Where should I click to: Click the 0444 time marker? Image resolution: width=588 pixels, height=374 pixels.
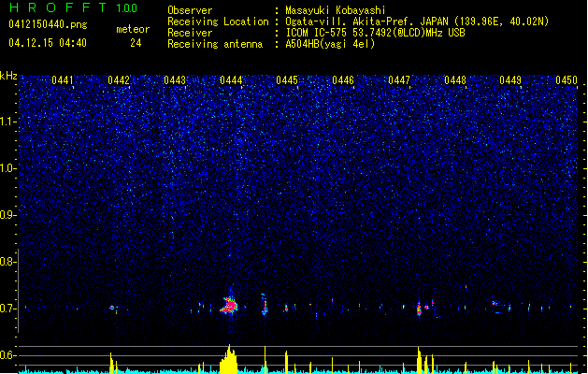231,80
